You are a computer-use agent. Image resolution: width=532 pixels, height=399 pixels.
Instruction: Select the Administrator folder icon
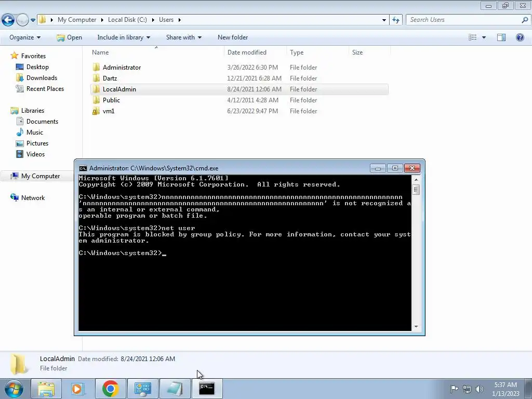[x=96, y=67]
